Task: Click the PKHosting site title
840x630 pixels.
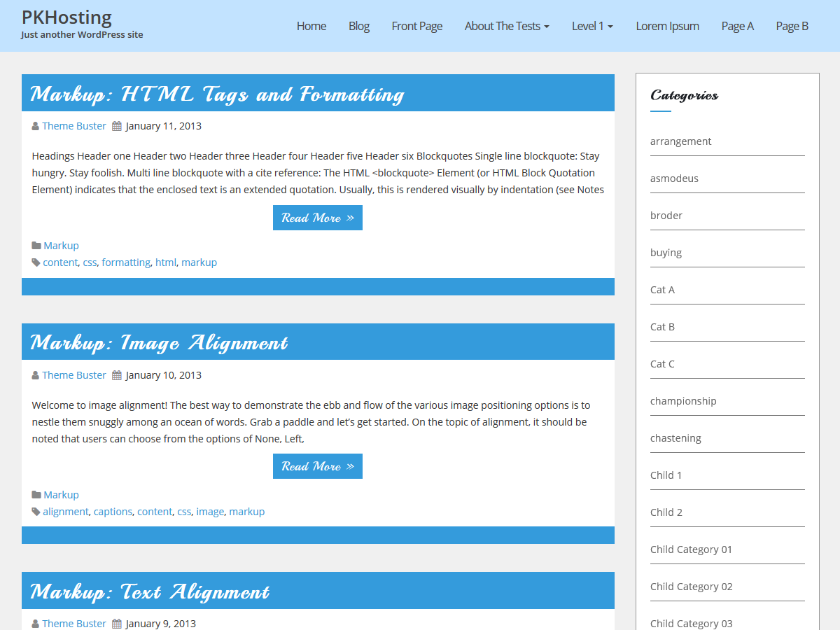Action: (66, 17)
